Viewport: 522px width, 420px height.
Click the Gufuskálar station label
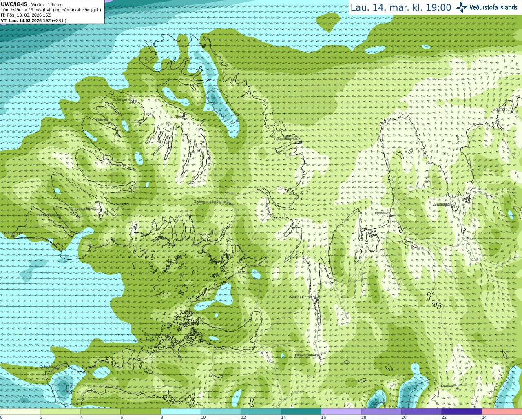click(48, 367)
